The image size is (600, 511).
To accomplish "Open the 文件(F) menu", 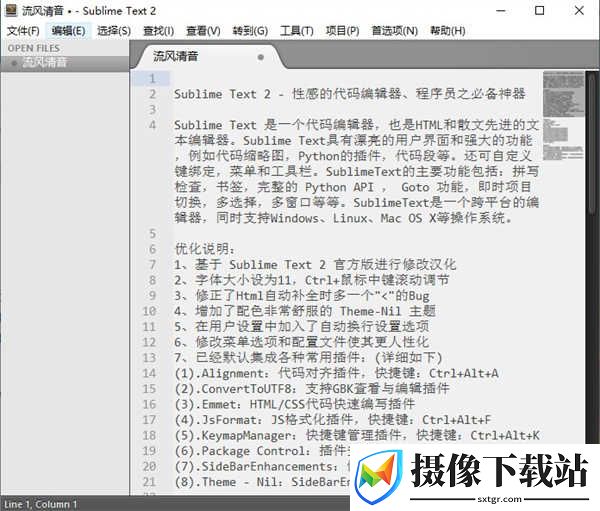I will tap(23, 31).
